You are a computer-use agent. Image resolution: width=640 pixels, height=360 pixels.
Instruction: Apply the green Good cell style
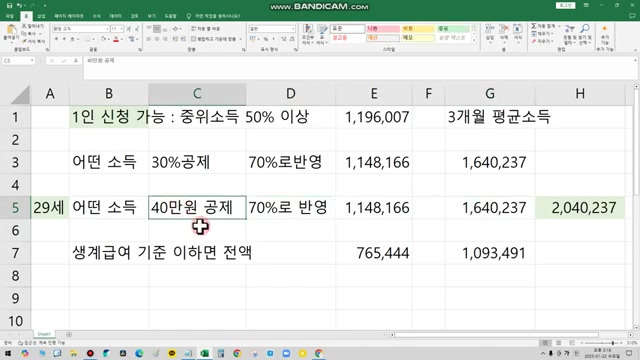453,29
